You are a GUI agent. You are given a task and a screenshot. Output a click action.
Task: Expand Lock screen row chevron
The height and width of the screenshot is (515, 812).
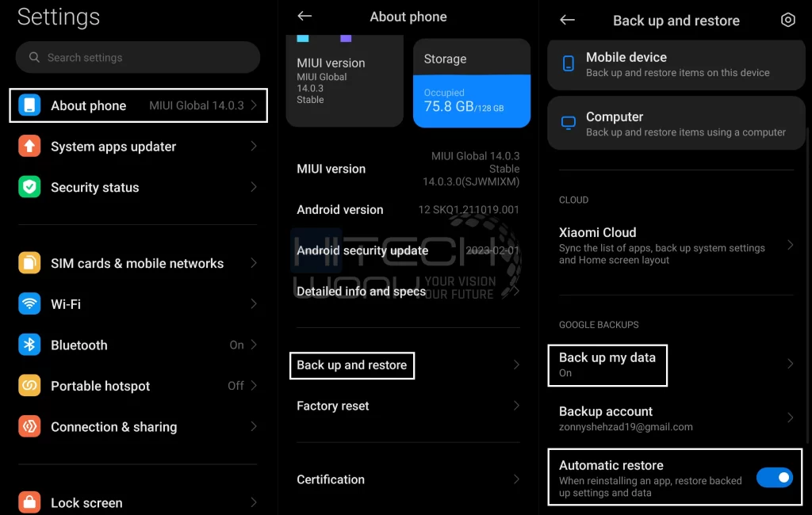(x=254, y=502)
